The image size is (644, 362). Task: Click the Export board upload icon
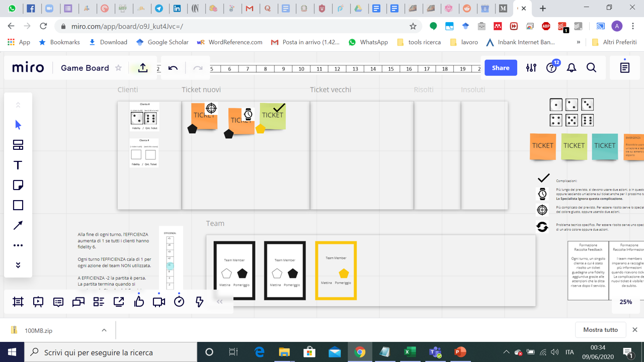click(143, 68)
